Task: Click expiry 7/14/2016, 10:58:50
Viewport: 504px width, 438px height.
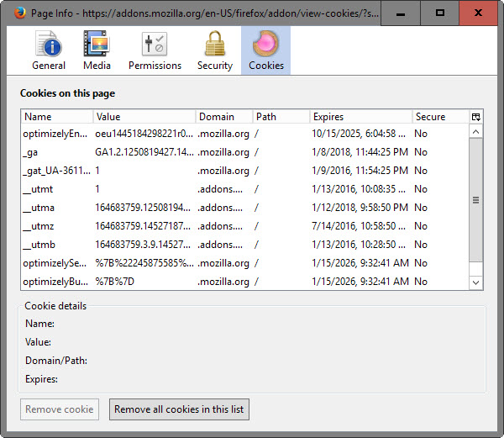Action: tap(359, 226)
